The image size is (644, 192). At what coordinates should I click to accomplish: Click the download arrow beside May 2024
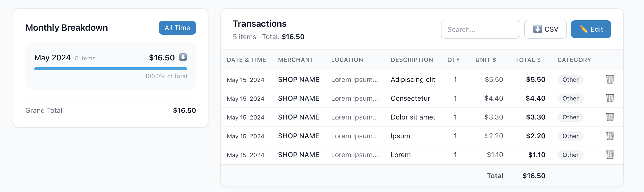pyautogui.click(x=183, y=57)
